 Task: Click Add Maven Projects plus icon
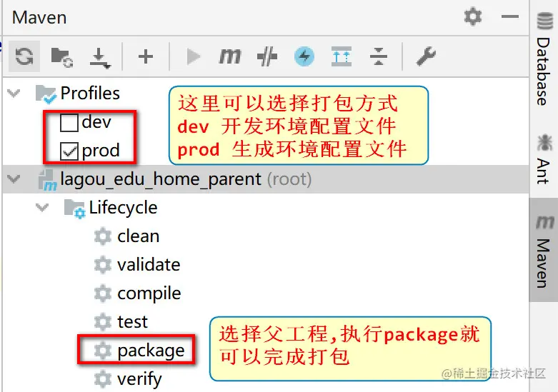click(146, 56)
